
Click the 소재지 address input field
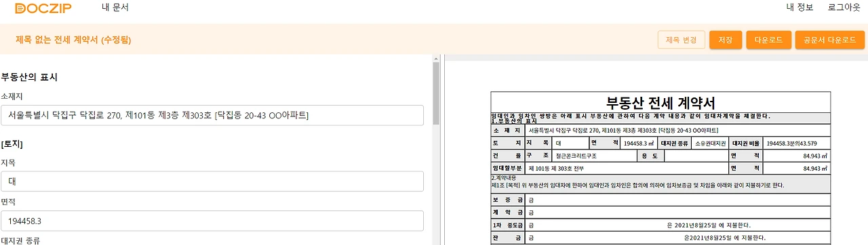click(x=212, y=115)
